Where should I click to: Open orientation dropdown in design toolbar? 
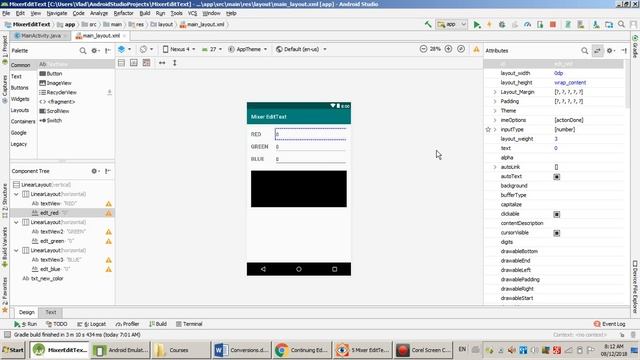point(146,49)
